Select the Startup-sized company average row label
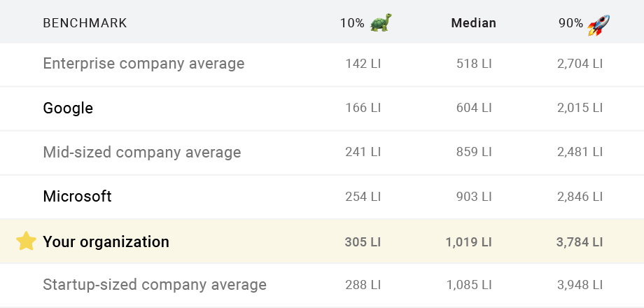Screen dimensions: 644x308 pos(155,285)
